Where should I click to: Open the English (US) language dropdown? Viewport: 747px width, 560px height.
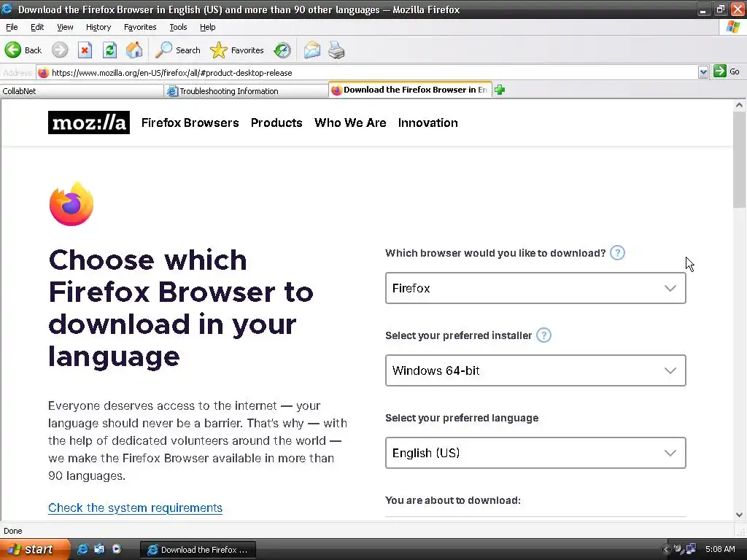[535, 453]
